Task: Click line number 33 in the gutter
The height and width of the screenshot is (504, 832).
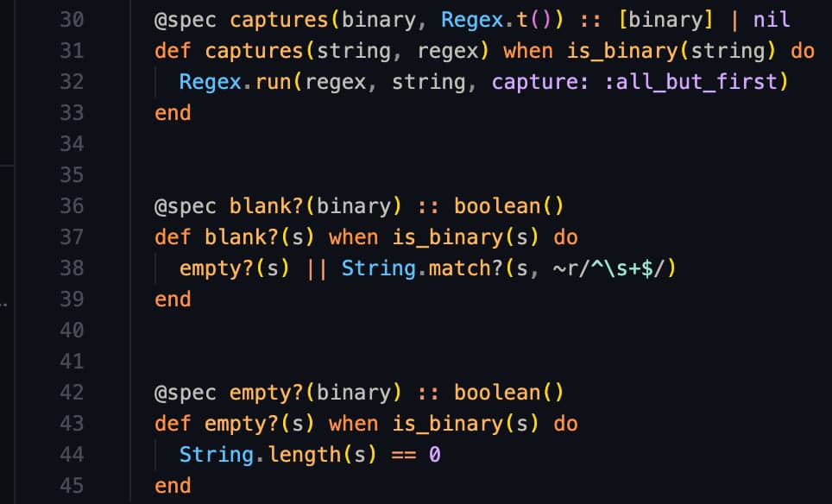Action: 72,113
